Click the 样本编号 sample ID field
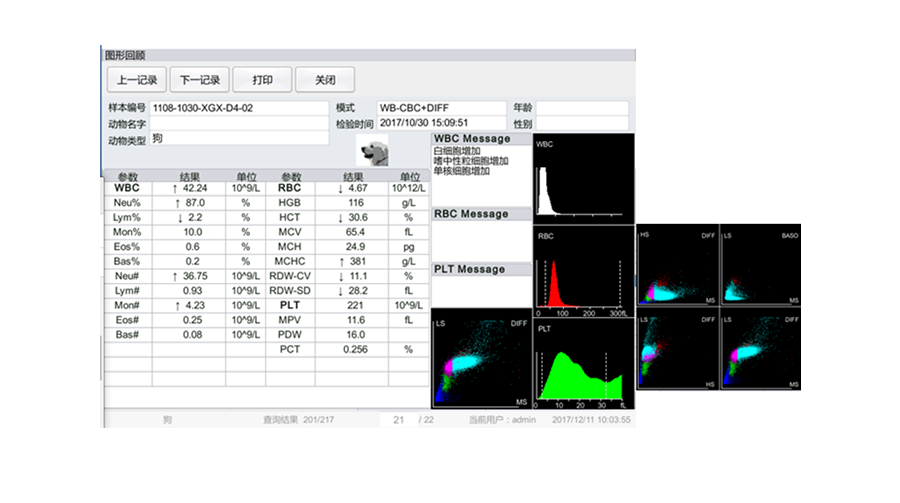This screenshot has width=900, height=503. click(x=239, y=108)
